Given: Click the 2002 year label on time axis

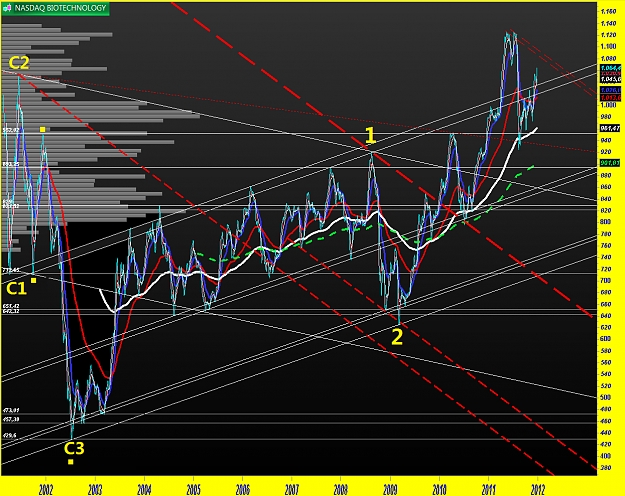Looking at the screenshot, I should 46,489.
